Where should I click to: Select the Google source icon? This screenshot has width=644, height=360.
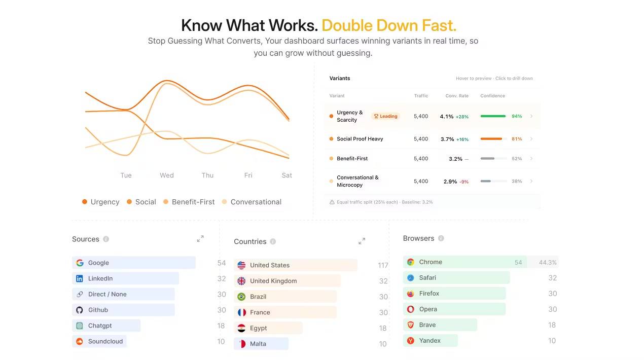[80, 263]
